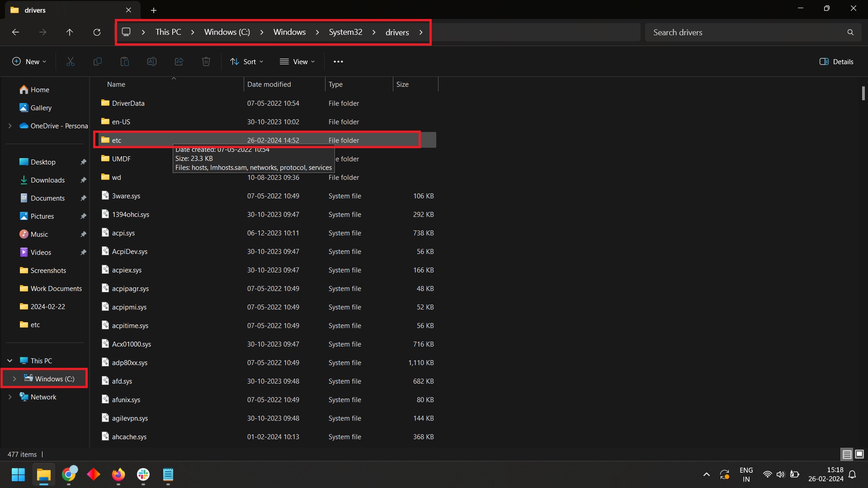Open the See more ellipsis menu
Image resolution: width=868 pixels, height=488 pixels.
pyautogui.click(x=338, y=61)
